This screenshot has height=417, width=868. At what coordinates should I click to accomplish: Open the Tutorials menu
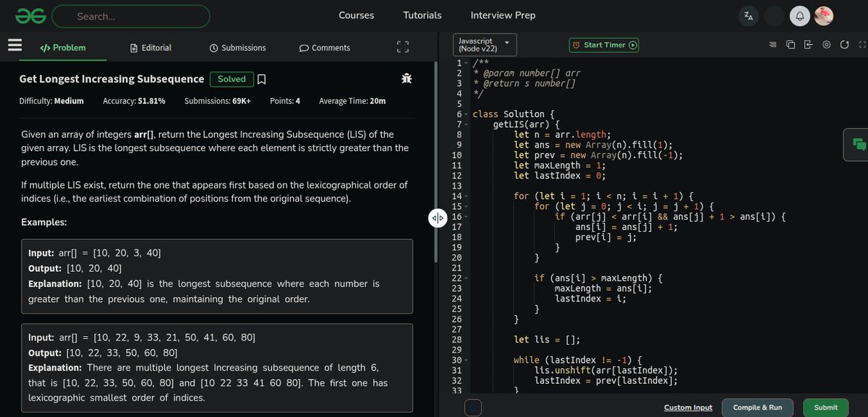coord(422,15)
